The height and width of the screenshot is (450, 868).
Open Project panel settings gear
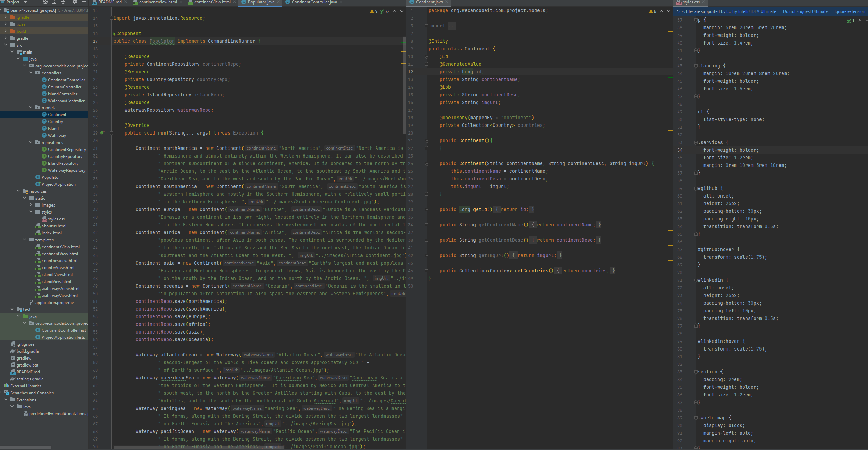pyautogui.click(x=74, y=2)
